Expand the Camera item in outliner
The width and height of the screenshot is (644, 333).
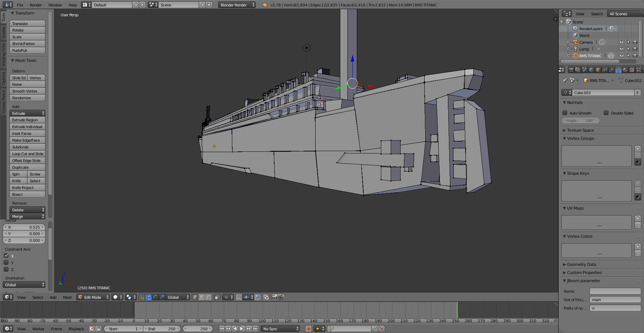568,42
